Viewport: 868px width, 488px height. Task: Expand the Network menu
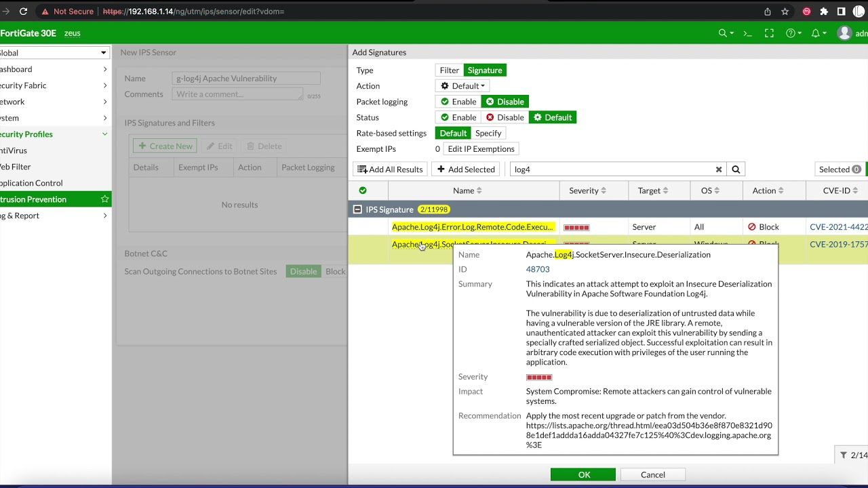click(x=105, y=102)
